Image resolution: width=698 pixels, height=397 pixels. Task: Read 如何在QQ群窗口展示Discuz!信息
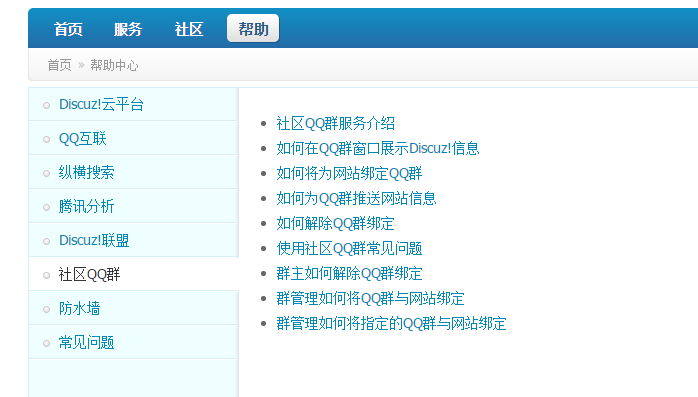[x=378, y=148]
